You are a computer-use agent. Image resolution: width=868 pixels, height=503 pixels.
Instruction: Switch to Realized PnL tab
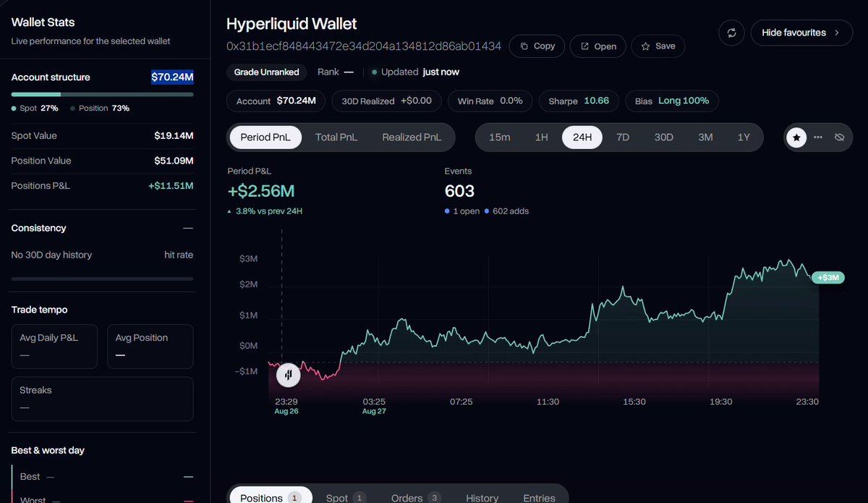tap(412, 137)
